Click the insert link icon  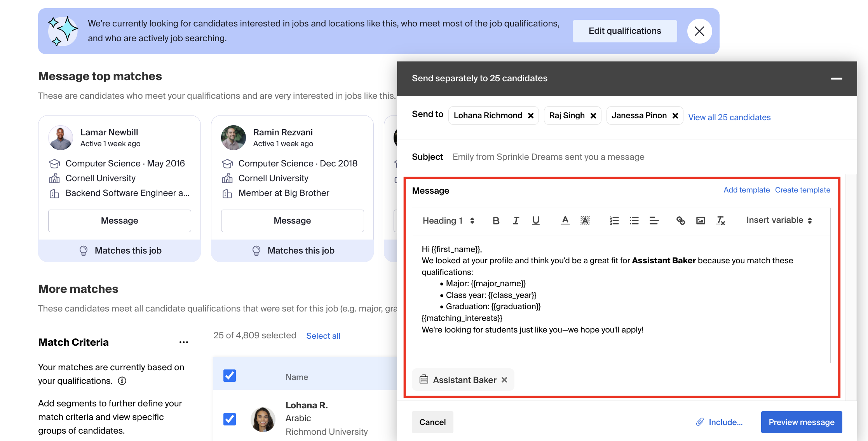[x=680, y=220]
